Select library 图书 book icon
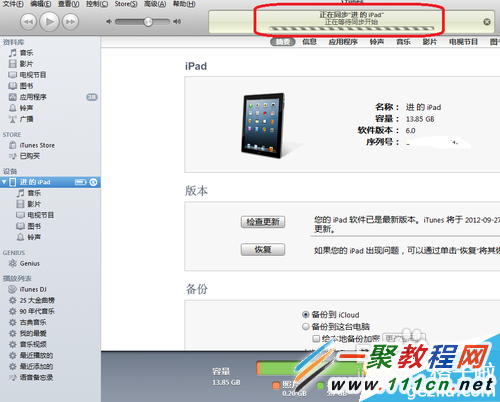 click(x=13, y=86)
